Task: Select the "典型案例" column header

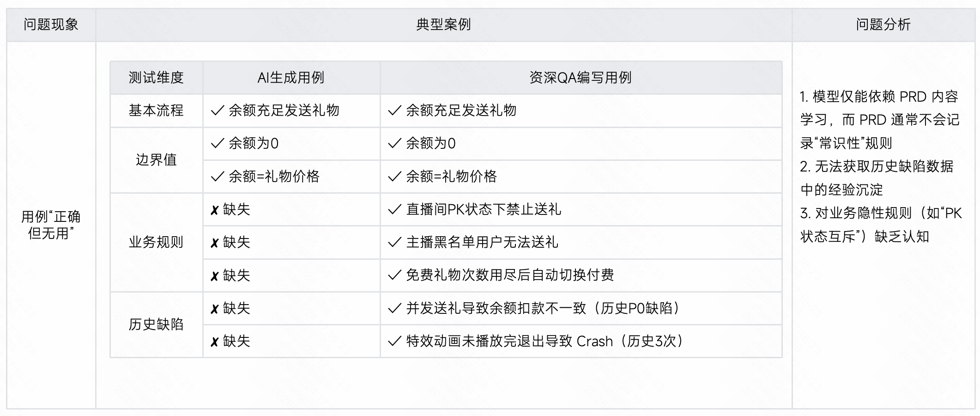Action: [x=443, y=24]
